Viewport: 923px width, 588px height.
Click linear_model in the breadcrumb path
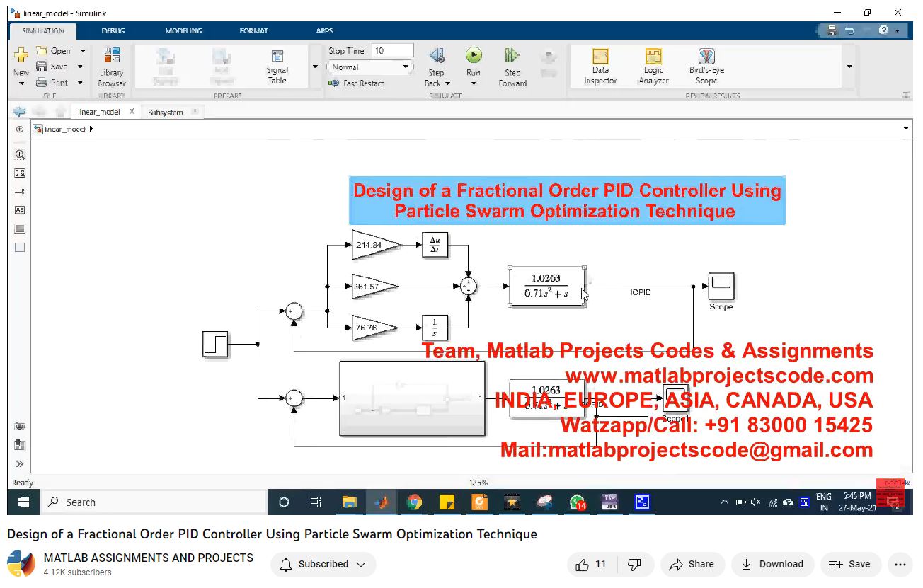coord(64,129)
